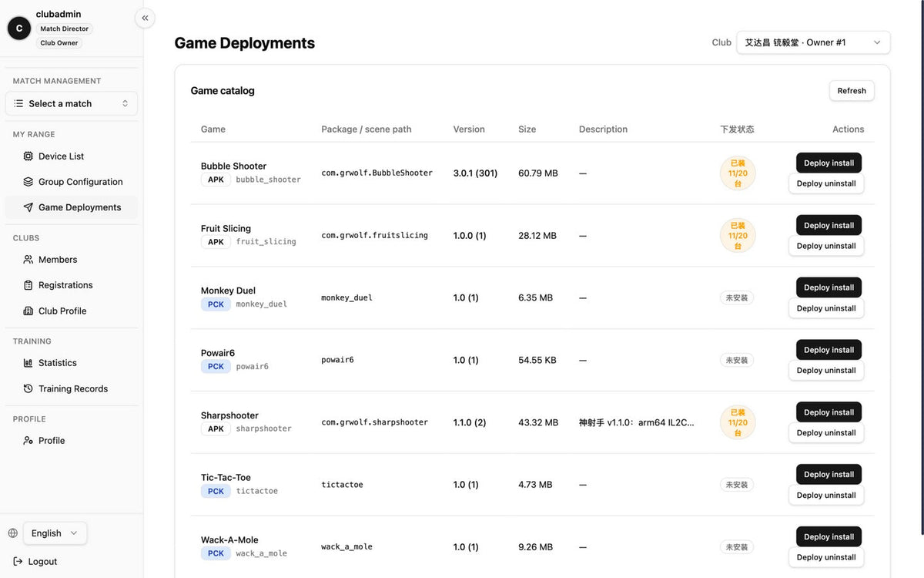Go to Members page
Viewport: 924px width, 578px height.
pyautogui.click(x=72, y=260)
